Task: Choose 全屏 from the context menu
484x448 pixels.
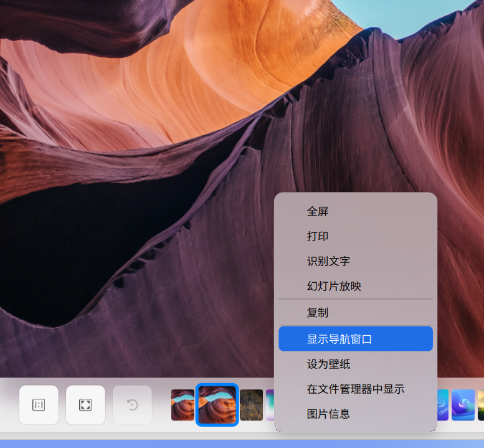Action: [356, 211]
